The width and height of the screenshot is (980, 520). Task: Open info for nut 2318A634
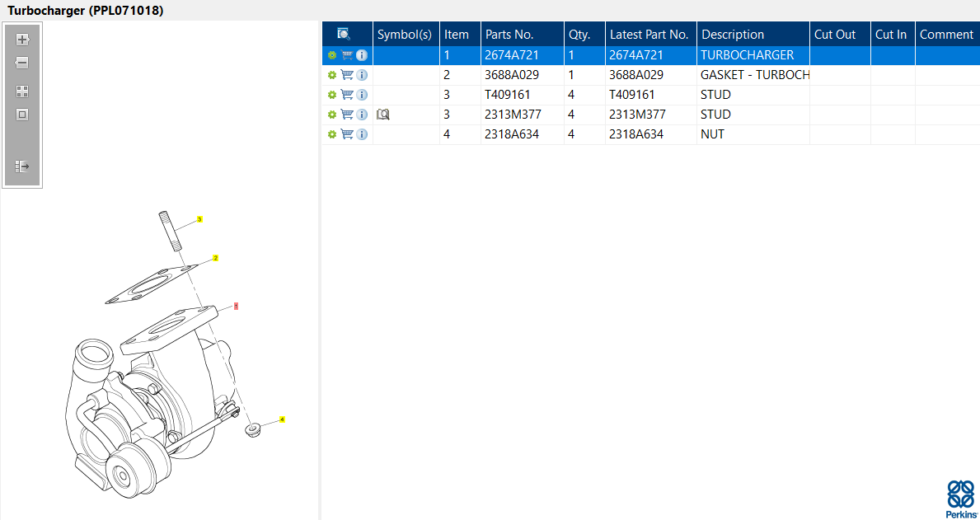point(362,134)
